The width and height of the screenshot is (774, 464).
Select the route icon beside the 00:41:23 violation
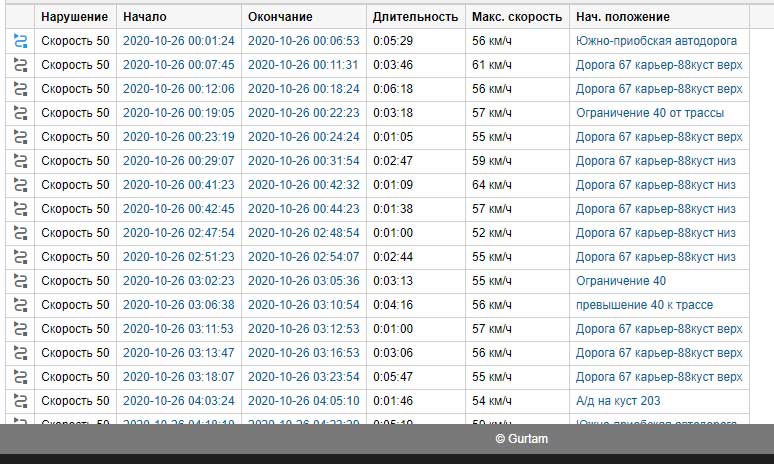21,185
